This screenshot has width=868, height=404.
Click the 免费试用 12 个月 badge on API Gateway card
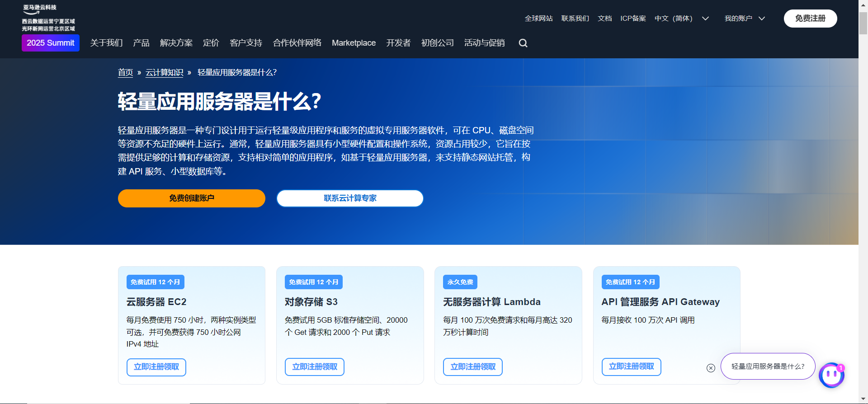631,282
